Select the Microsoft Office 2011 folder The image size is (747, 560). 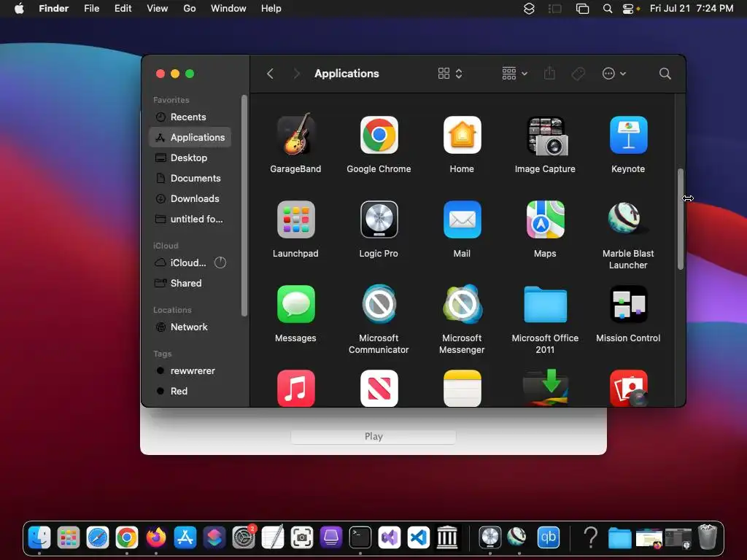click(x=545, y=305)
